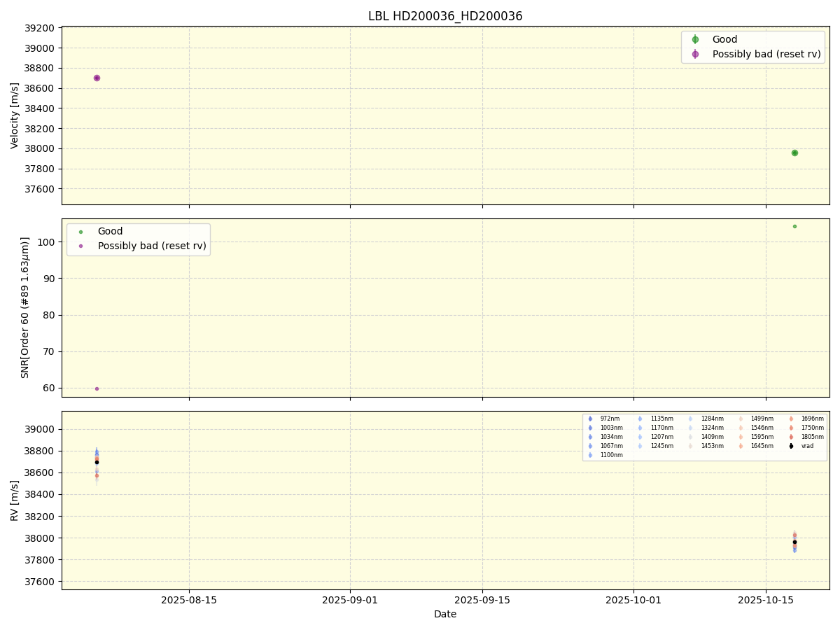The height and width of the screenshot is (630, 840).
Task: Click the 1003nm legend entry
Action: pos(605,428)
